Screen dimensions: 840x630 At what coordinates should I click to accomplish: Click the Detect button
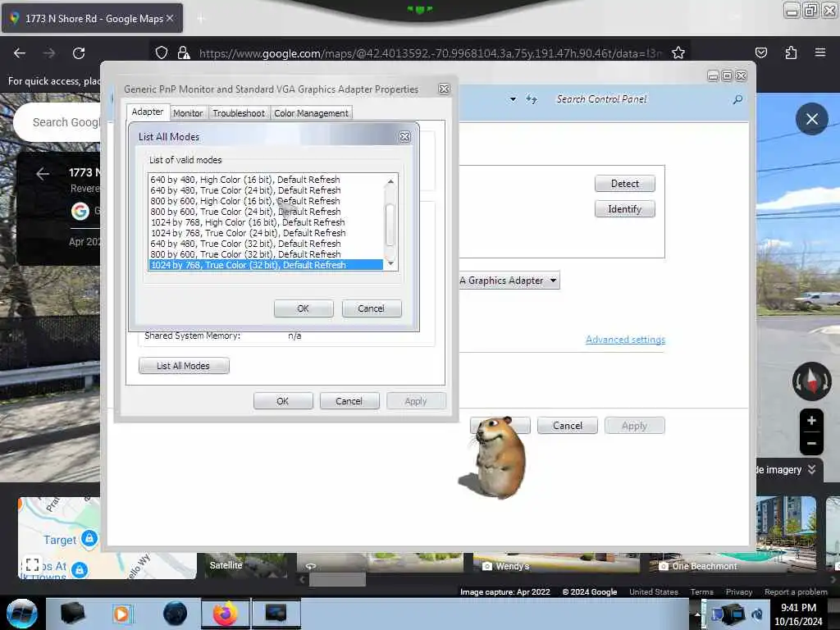click(x=624, y=184)
